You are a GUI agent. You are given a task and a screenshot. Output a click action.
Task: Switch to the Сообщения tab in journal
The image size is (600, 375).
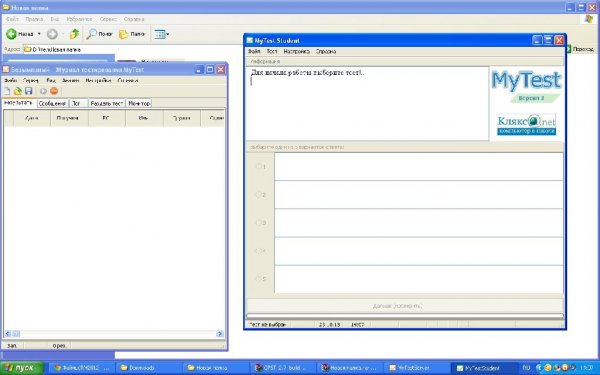(x=52, y=103)
